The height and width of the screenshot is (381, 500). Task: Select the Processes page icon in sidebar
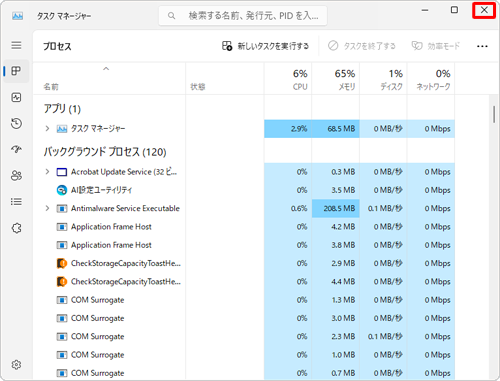coord(16,71)
